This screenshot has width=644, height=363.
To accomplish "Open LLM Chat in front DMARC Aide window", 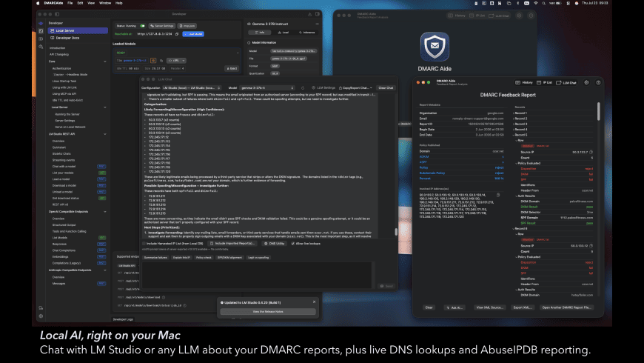I will click(566, 83).
